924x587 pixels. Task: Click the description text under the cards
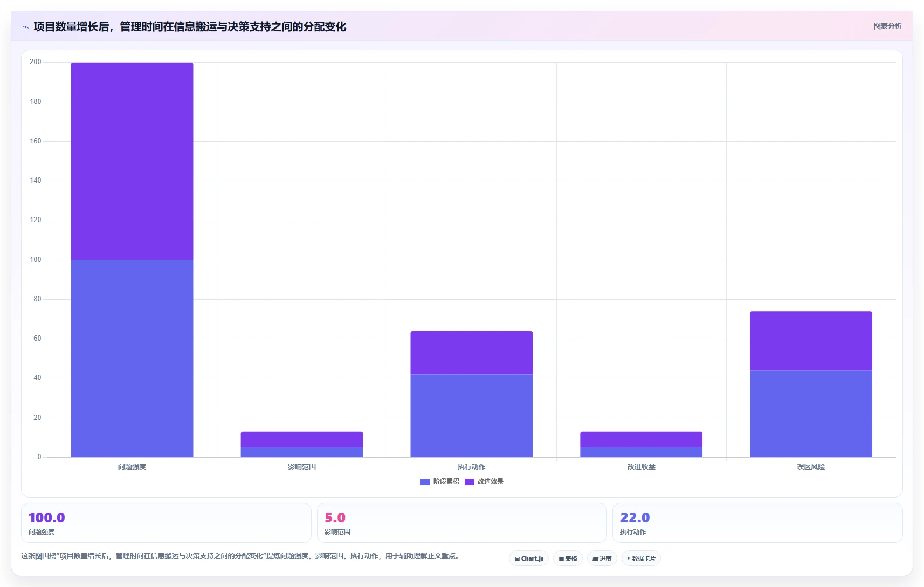(240, 556)
